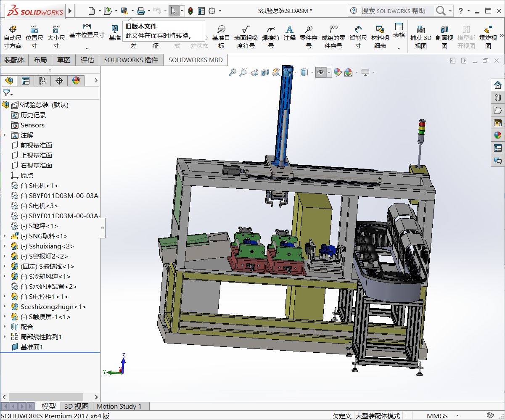Click the Zoom to Fit magnifier icon
Image resolution: width=505 pixels, height=420 pixels.
pyautogui.click(x=233, y=73)
